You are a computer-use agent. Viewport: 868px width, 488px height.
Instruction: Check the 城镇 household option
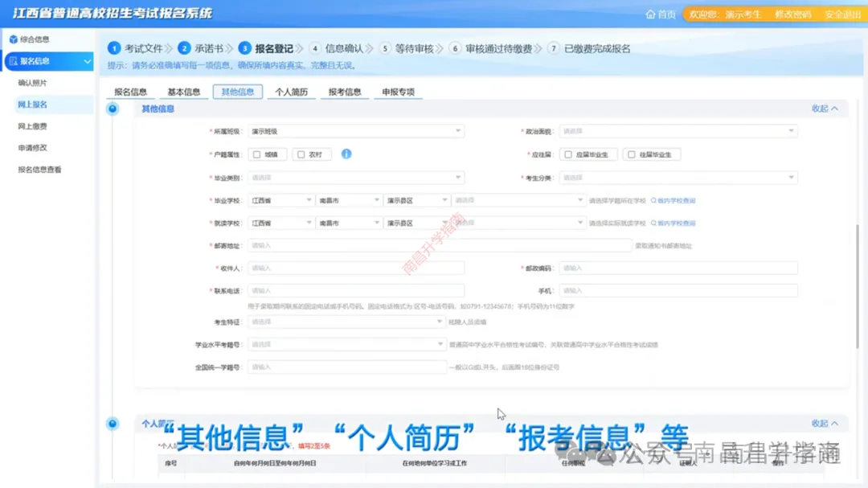pyautogui.click(x=257, y=154)
